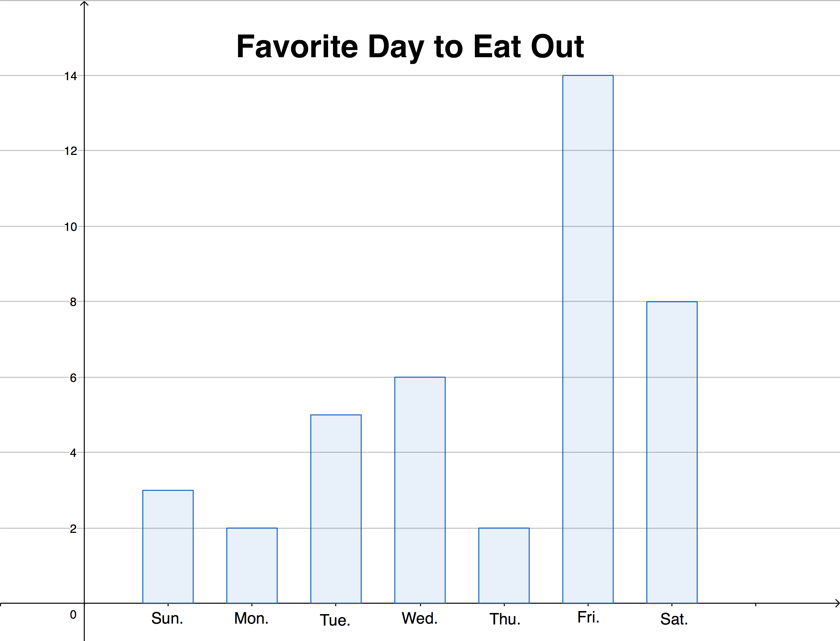Viewport: 840px width, 641px height.
Task: Select the tallest bar for Friday
Action: 588,339
